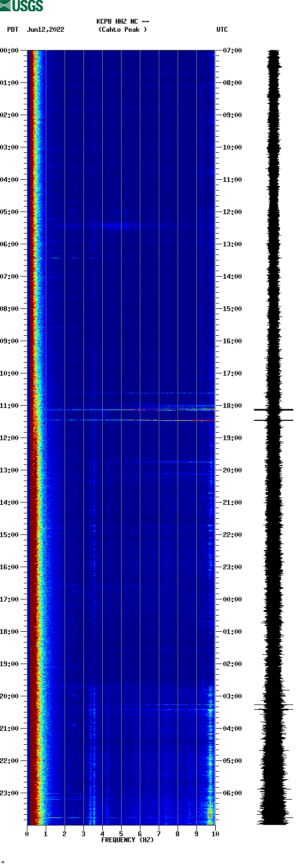Click the 23:00 PDT time label
The height and width of the screenshot is (868, 297).
(x=10, y=793)
